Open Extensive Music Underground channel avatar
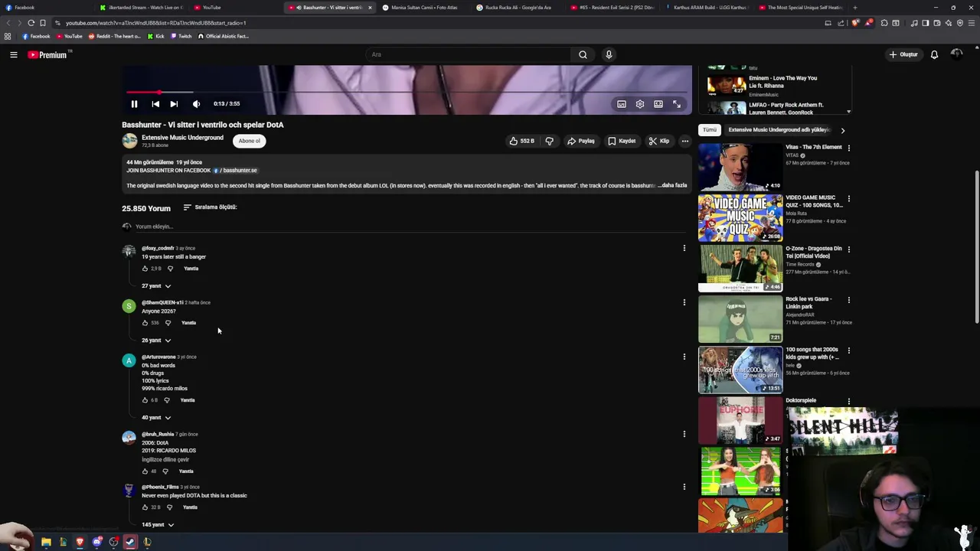980x551 pixels. point(129,141)
